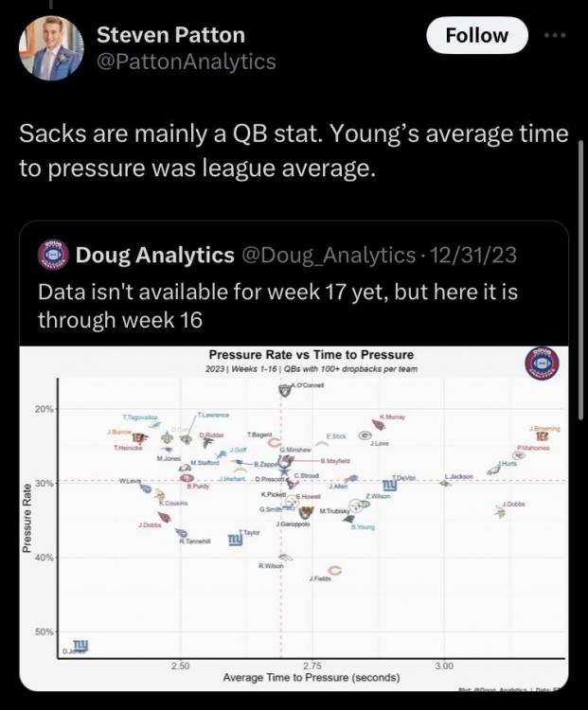
Task: Click the Doug Analytics name in quoted post
Action: coord(155,255)
